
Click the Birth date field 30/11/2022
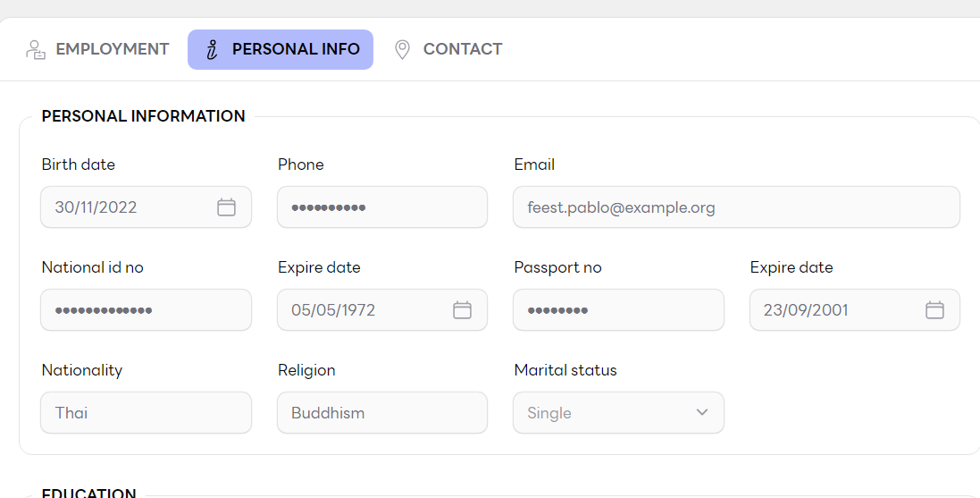[147, 207]
